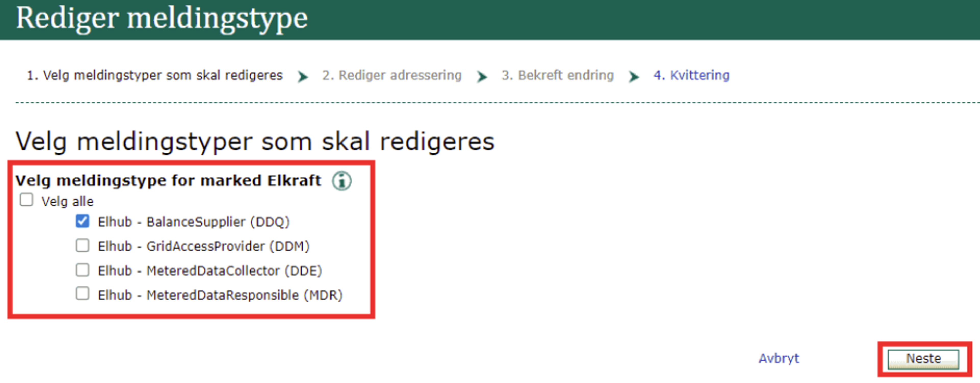Tick the 'Velg alle' checkbox
The height and width of the screenshot is (383, 980).
click(26, 200)
